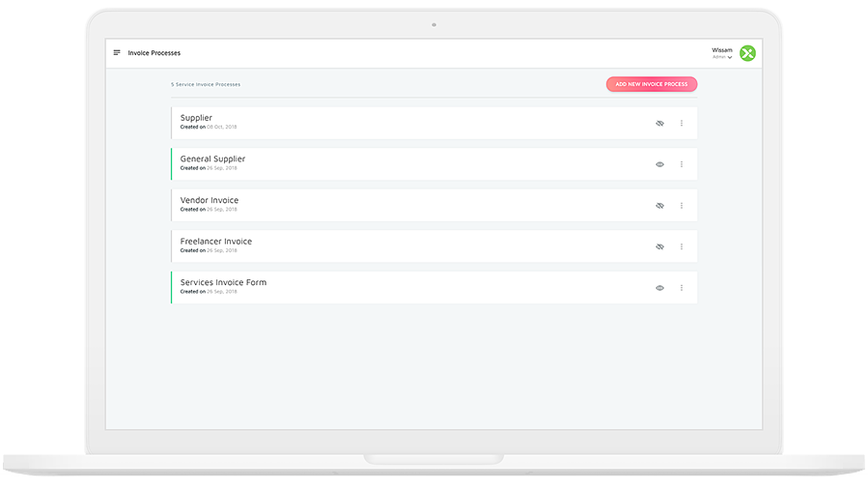Open more options for General Supplier

pyautogui.click(x=682, y=164)
